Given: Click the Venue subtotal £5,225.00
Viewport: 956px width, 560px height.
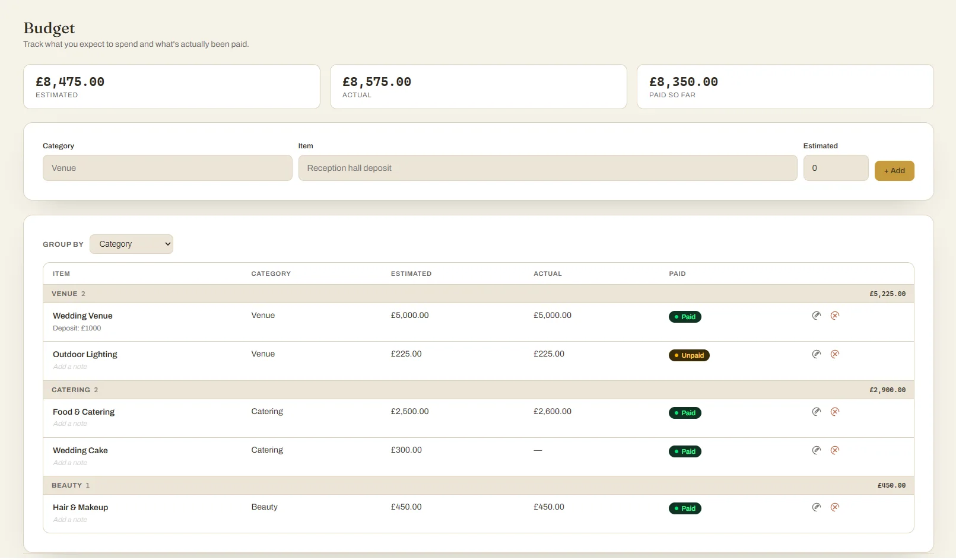Looking at the screenshot, I should tap(888, 294).
